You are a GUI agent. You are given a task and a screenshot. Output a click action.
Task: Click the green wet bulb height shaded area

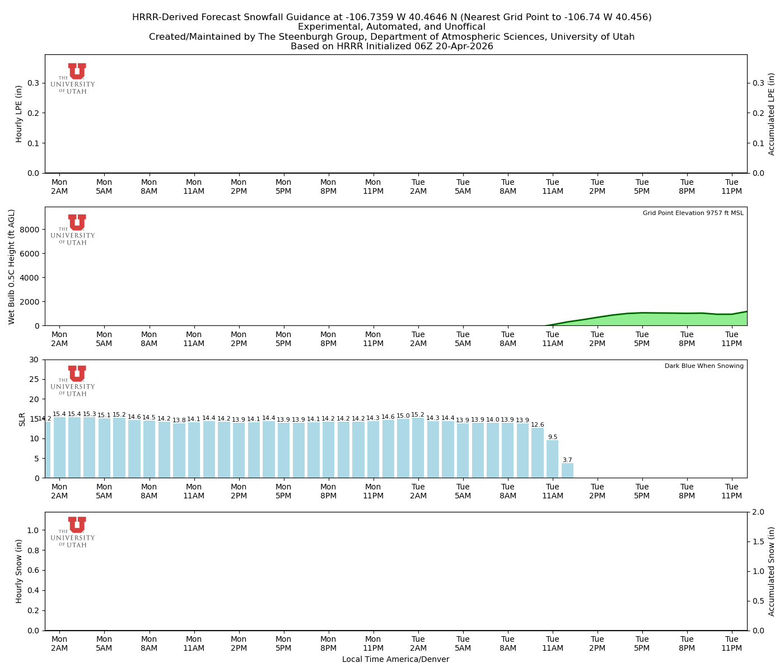point(672,320)
